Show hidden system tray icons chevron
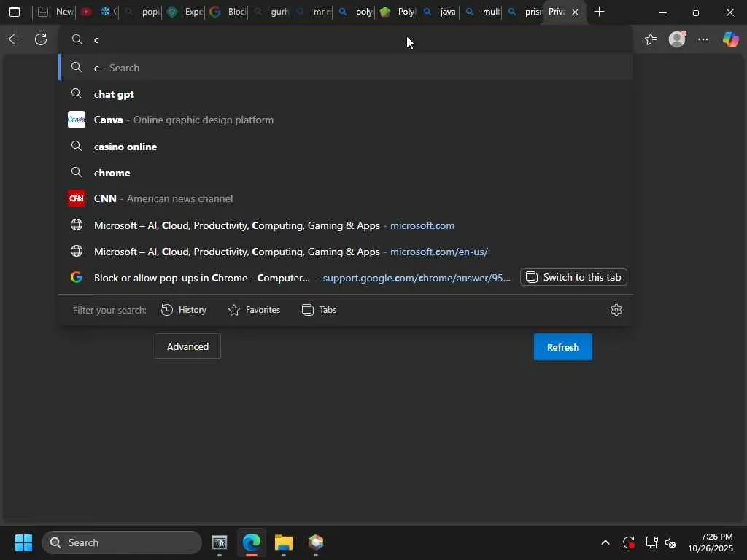Viewport: 747px width, 560px height. 605,542
